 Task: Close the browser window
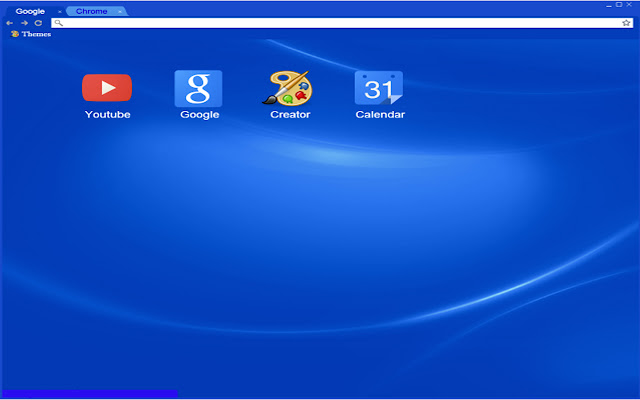pos(629,5)
